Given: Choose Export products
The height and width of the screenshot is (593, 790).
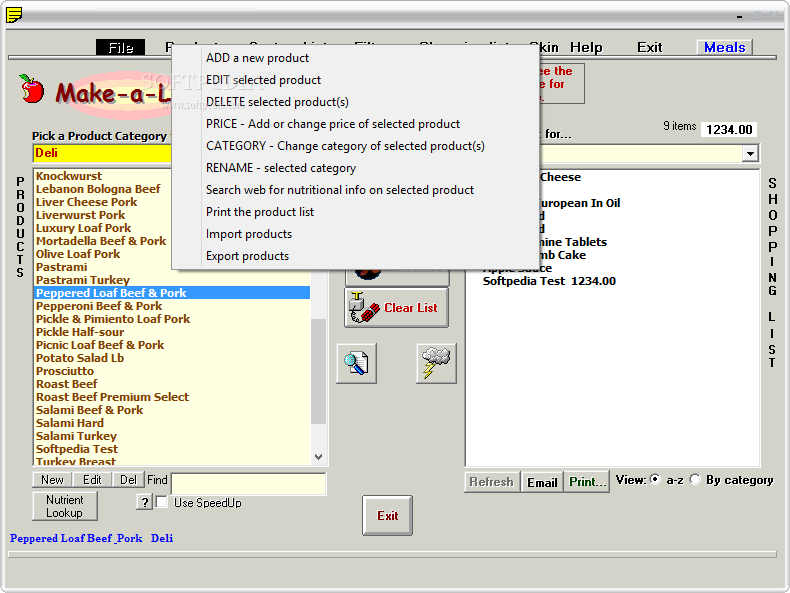Looking at the screenshot, I should (x=247, y=256).
